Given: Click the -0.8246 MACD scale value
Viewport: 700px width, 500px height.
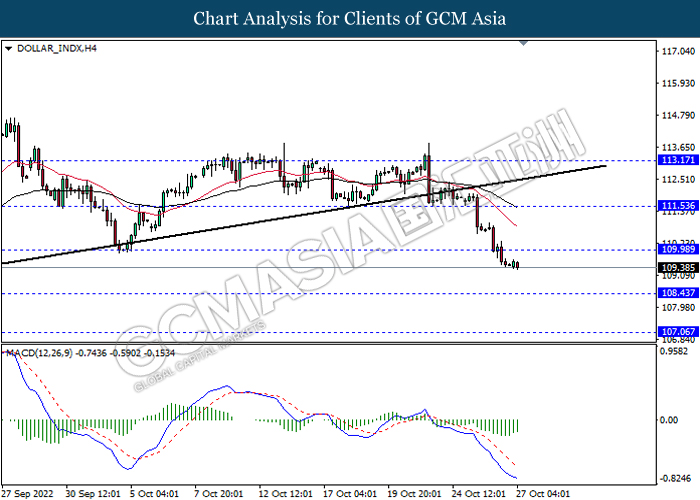Looking at the screenshot, I should click(675, 479).
